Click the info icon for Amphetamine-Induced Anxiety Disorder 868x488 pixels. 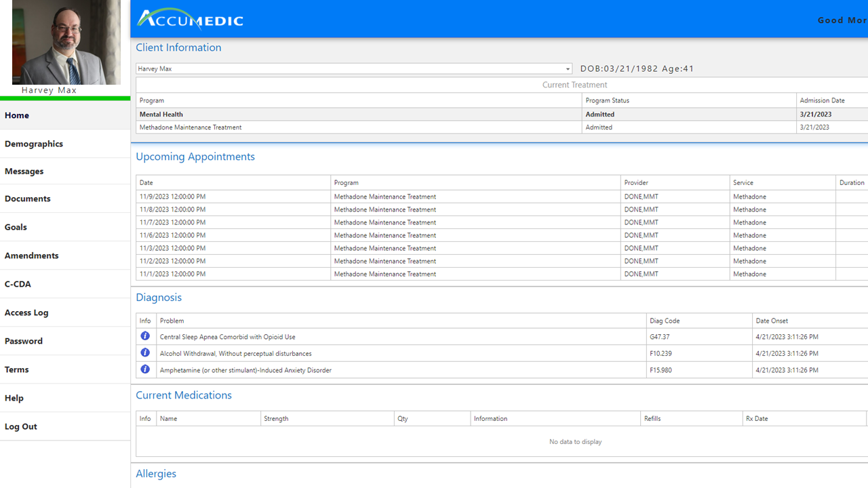(145, 369)
